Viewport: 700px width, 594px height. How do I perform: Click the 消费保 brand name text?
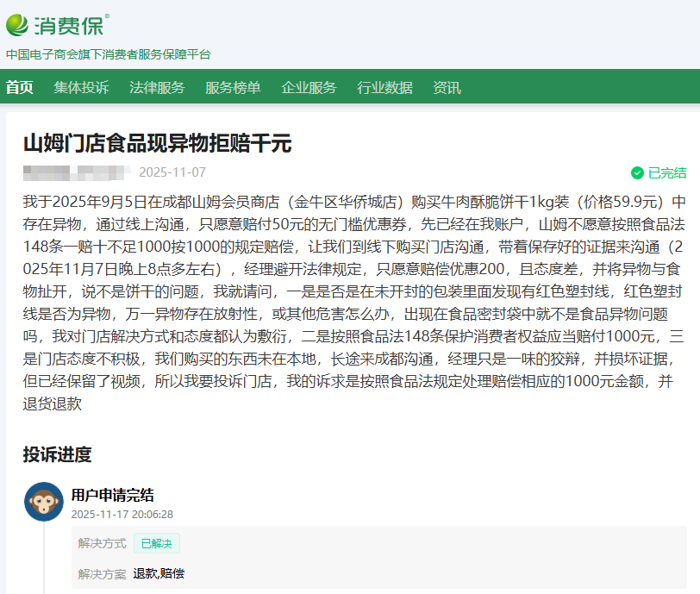click(x=71, y=25)
